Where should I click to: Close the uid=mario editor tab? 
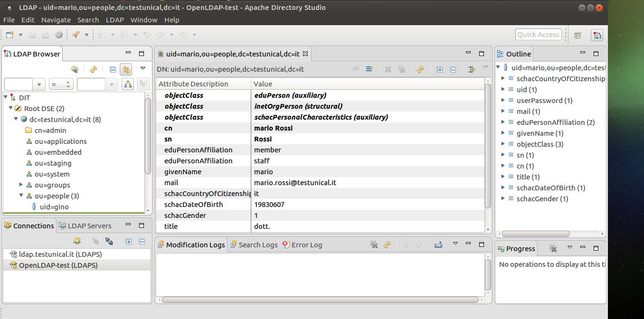click(x=306, y=54)
